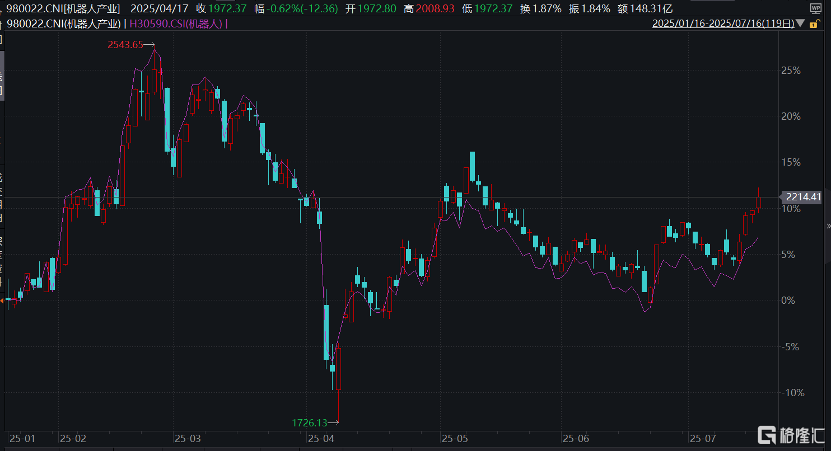The image size is (832, 452).
Task: Click the closing value 收1972.37
Action: (221, 8)
